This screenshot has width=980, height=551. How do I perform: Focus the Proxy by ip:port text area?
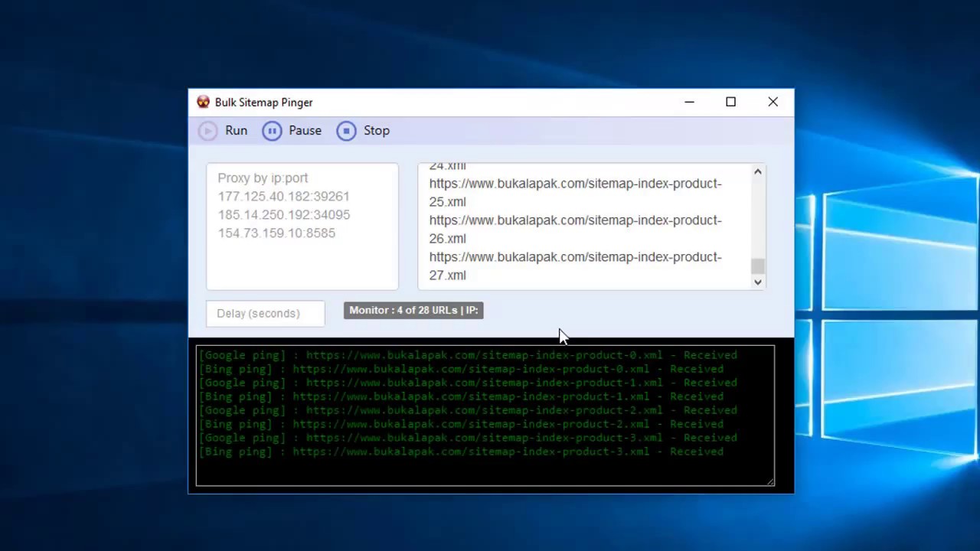302,227
